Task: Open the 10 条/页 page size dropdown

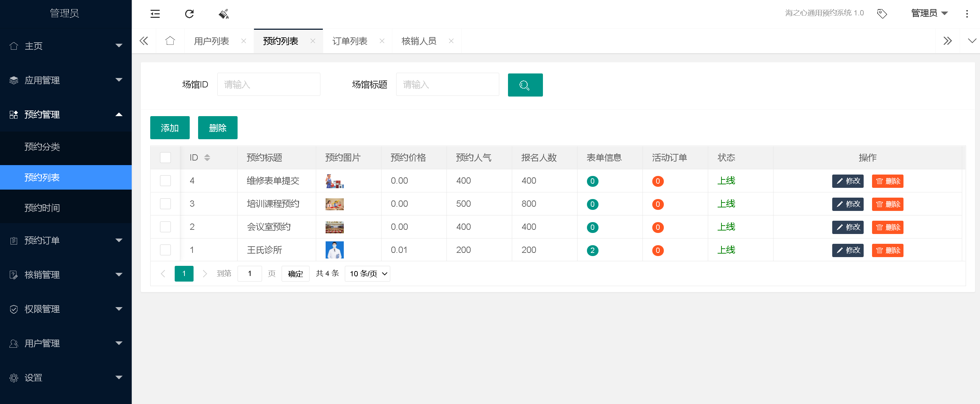Action: tap(367, 274)
